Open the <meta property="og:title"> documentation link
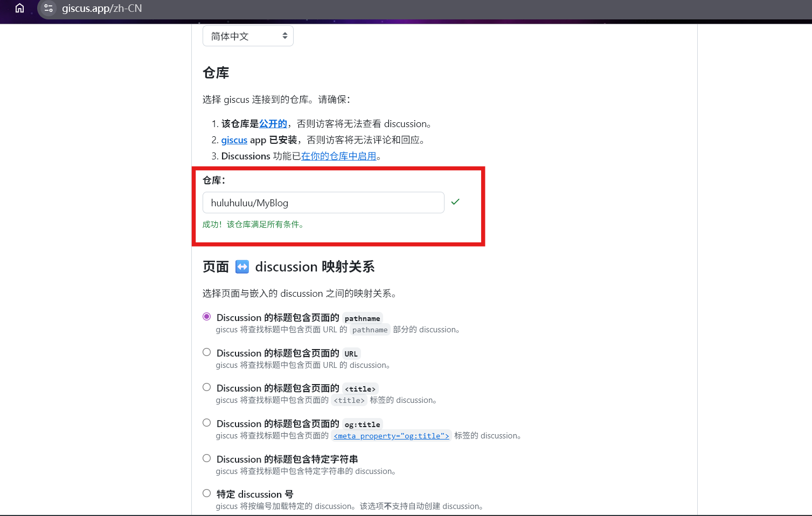Screen dimensions: 812x516 click(391, 436)
